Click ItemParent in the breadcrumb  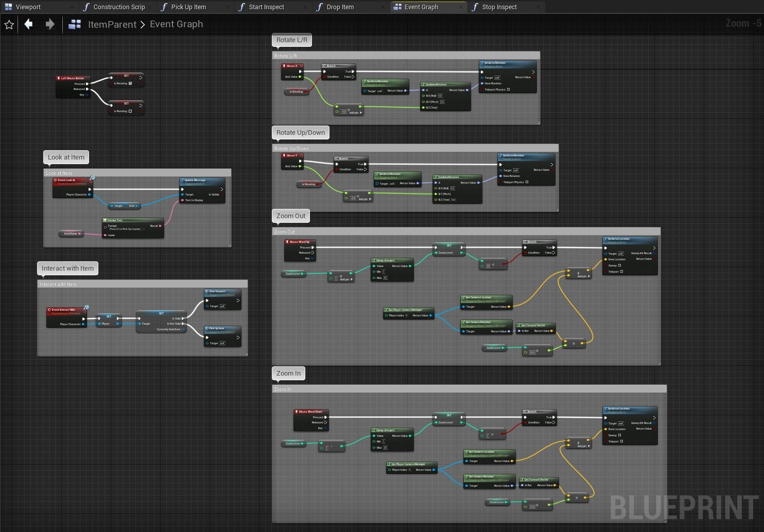point(112,25)
